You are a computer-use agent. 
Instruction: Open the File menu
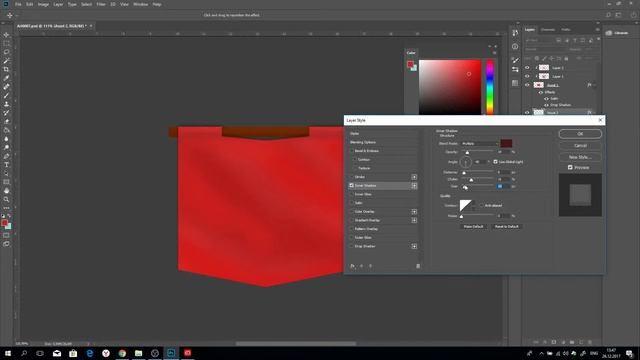point(18,4)
